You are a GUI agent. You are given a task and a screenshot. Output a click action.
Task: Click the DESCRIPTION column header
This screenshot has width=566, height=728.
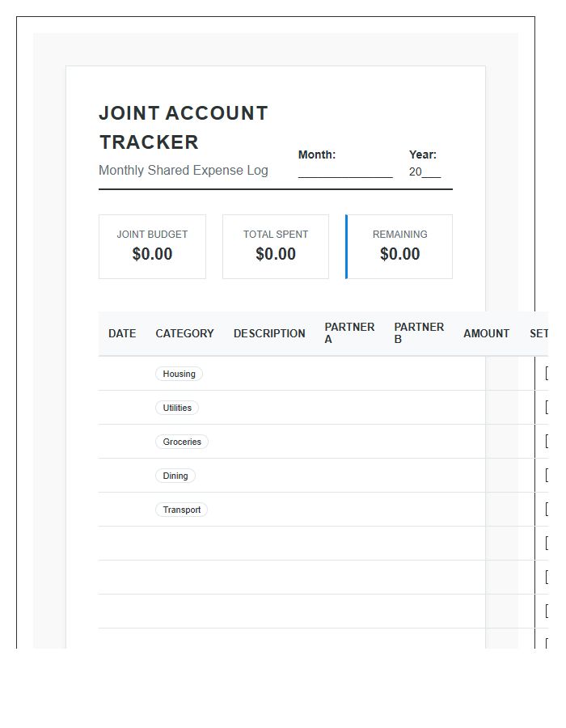(x=269, y=333)
